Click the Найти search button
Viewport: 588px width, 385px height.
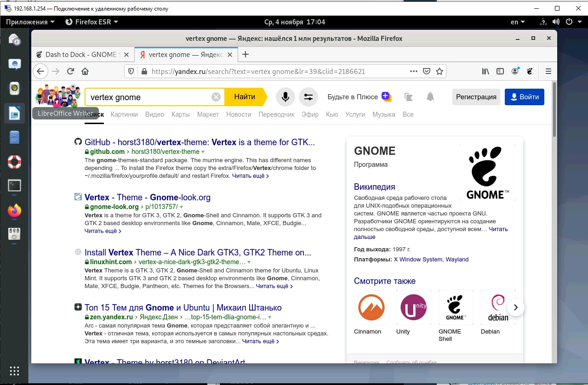coord(245,97)
